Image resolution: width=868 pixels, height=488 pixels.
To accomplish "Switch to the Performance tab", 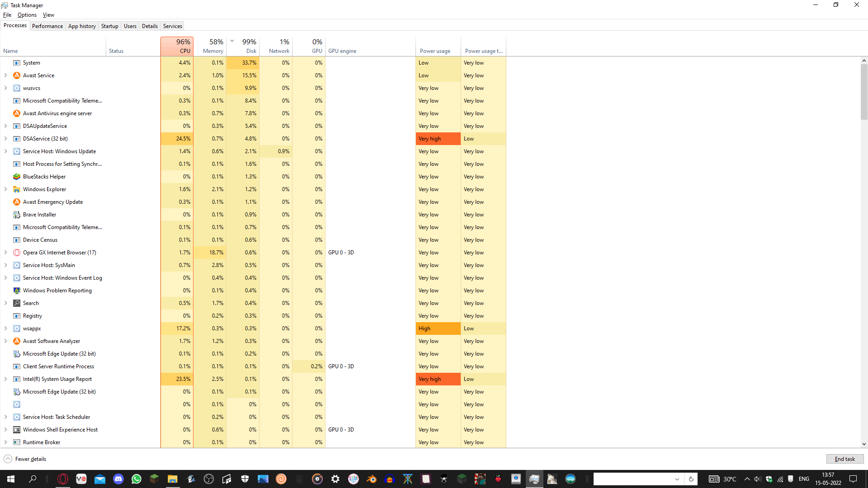I will 47,26.
